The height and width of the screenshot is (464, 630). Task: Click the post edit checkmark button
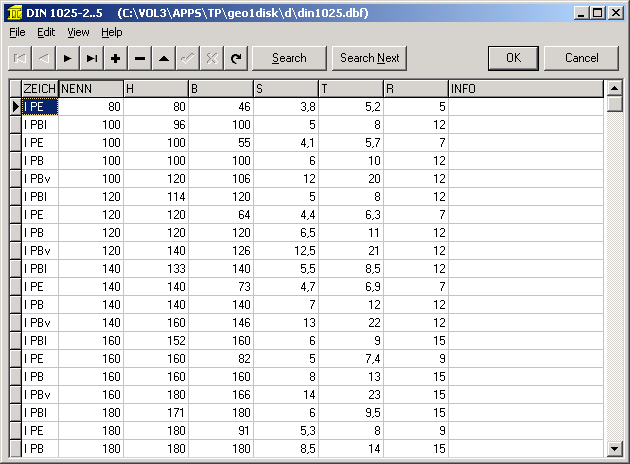(x=188, y=58)
